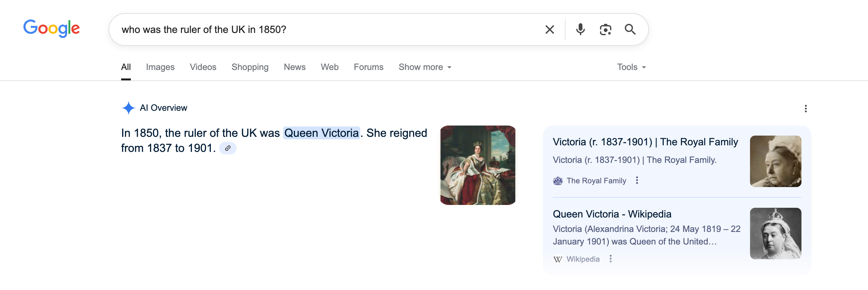Click The Royal Family source name

tap(596, 181)
